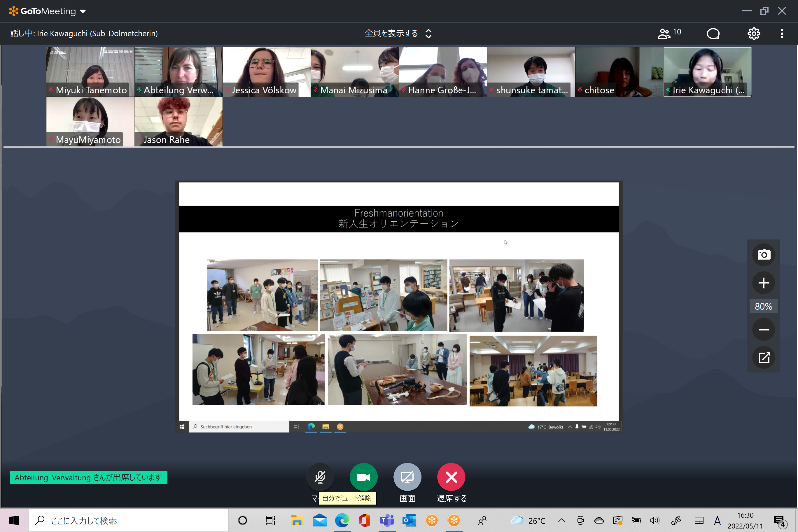Image resolution: width=798 pixels, height=532 pixels.
Task: Open File Explorer from the taskbar
Action: point(297,520)
